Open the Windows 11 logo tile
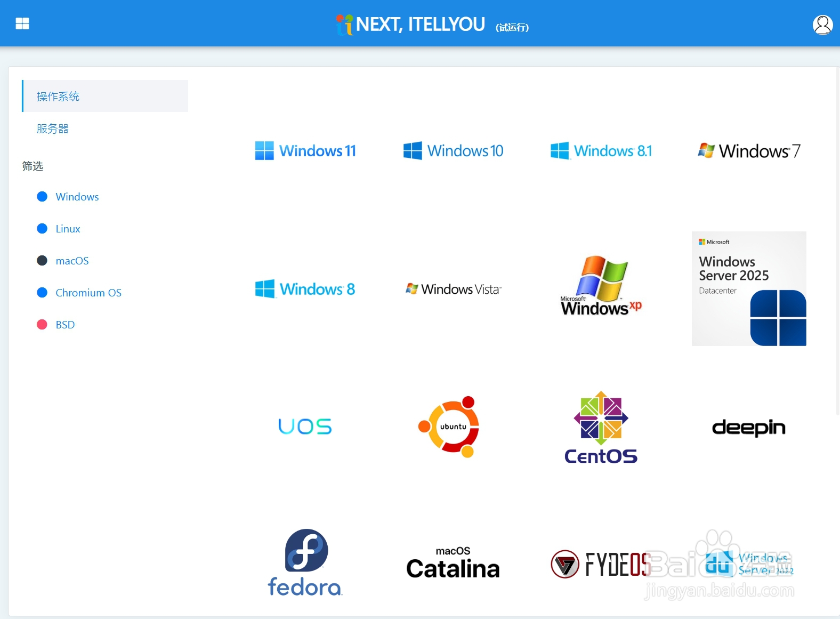The width and height of the screenshot is (840, 619). (305, 151)
